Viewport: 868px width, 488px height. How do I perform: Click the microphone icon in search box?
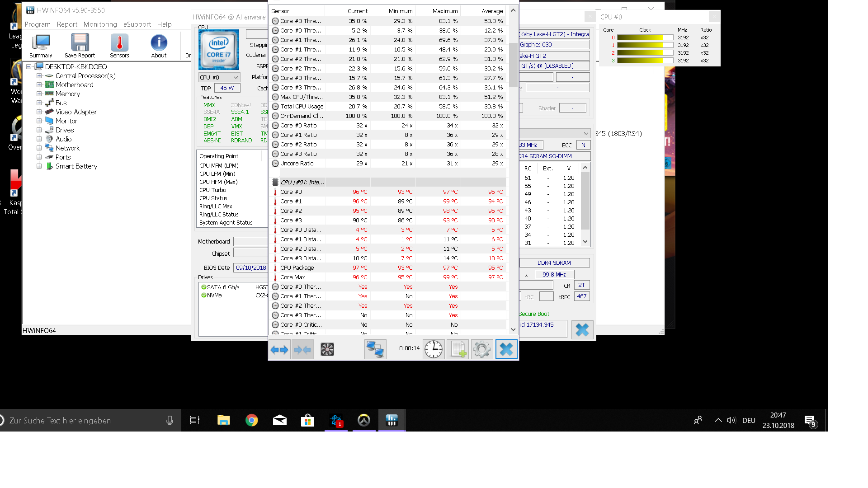tap(170, 421)
